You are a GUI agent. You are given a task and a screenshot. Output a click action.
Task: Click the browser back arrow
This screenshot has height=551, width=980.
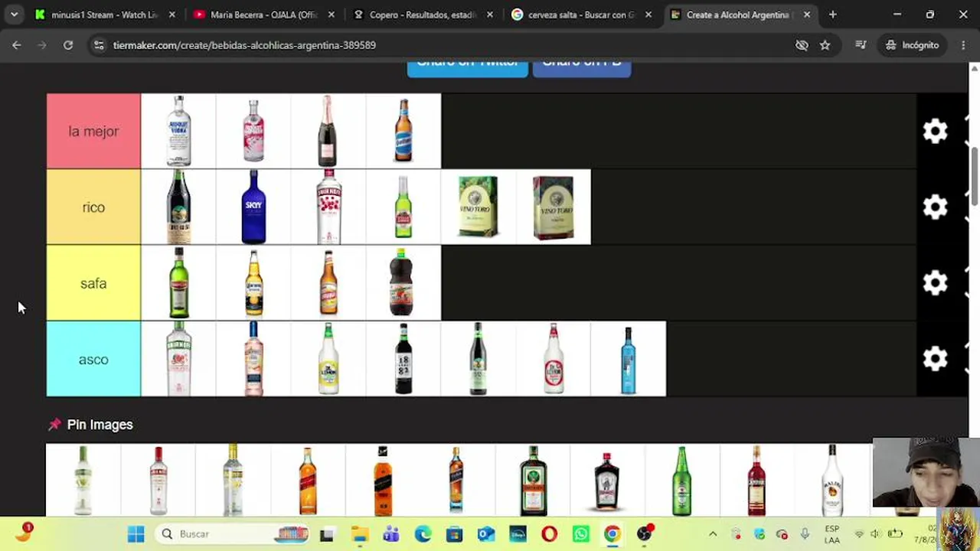point(16,45)
